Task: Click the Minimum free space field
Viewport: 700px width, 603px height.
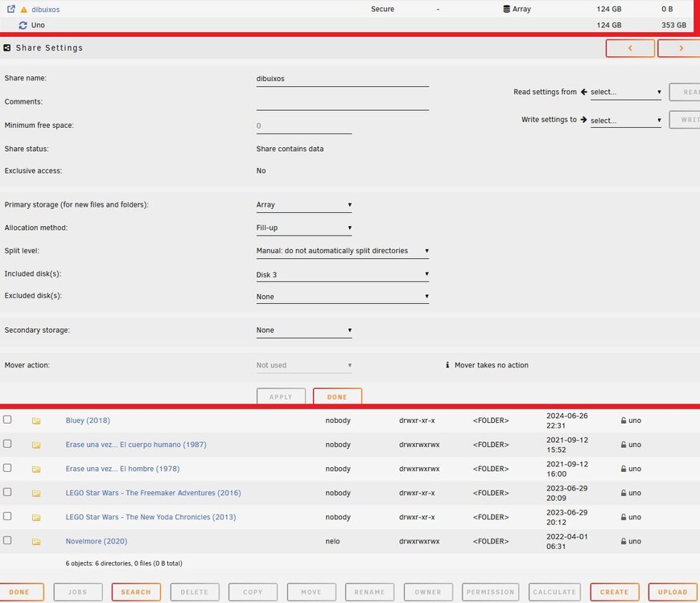Action: [304, 126]
